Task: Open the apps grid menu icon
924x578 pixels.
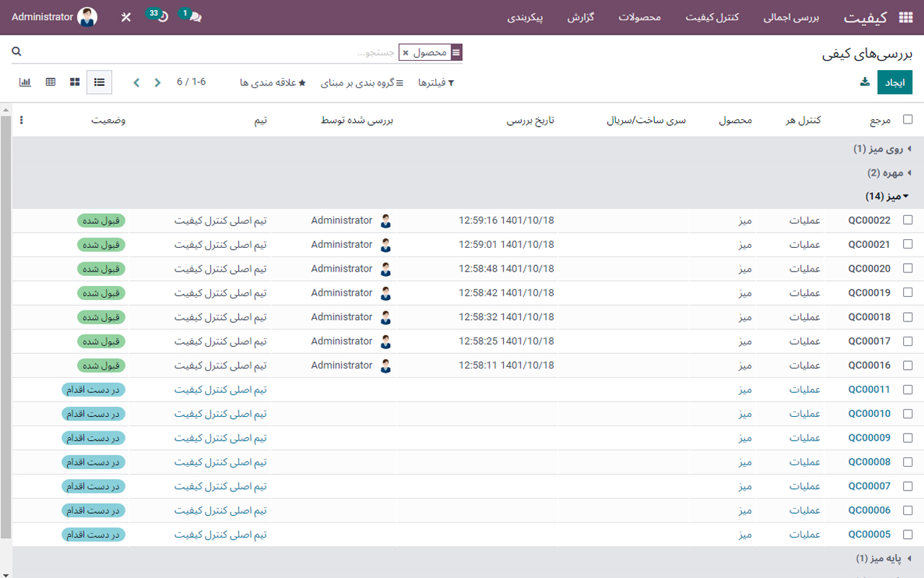Action: 905,17
